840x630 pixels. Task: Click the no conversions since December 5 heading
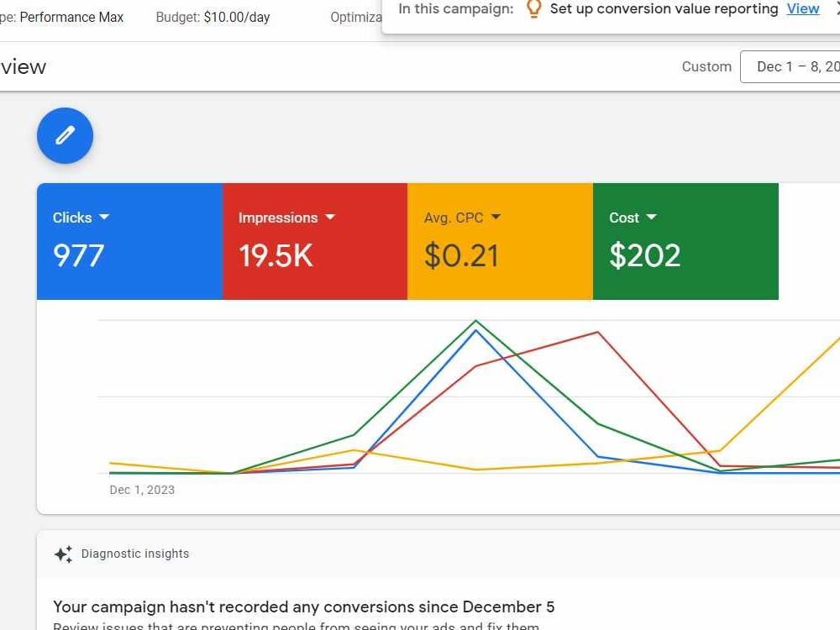pyautogui.click(x=304, y=607)
